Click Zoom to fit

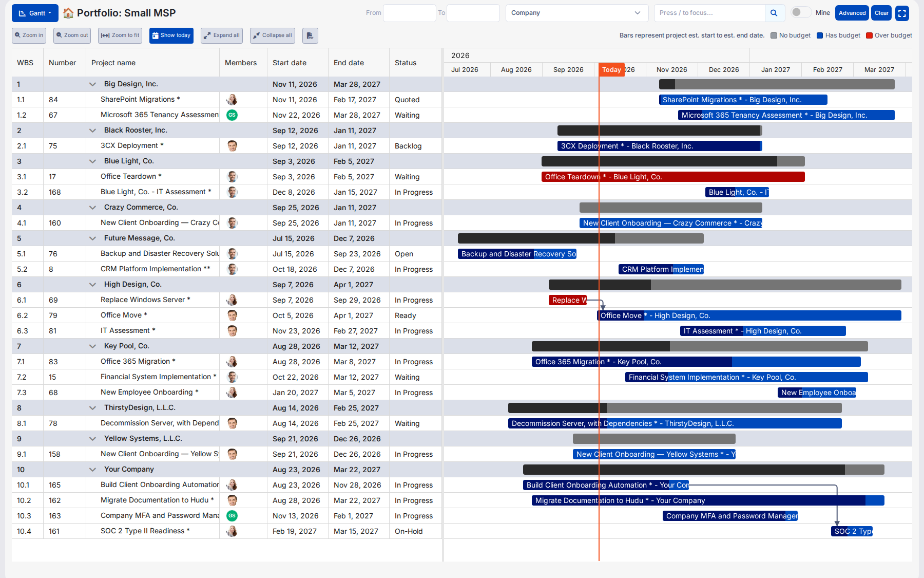coord(120,35)
